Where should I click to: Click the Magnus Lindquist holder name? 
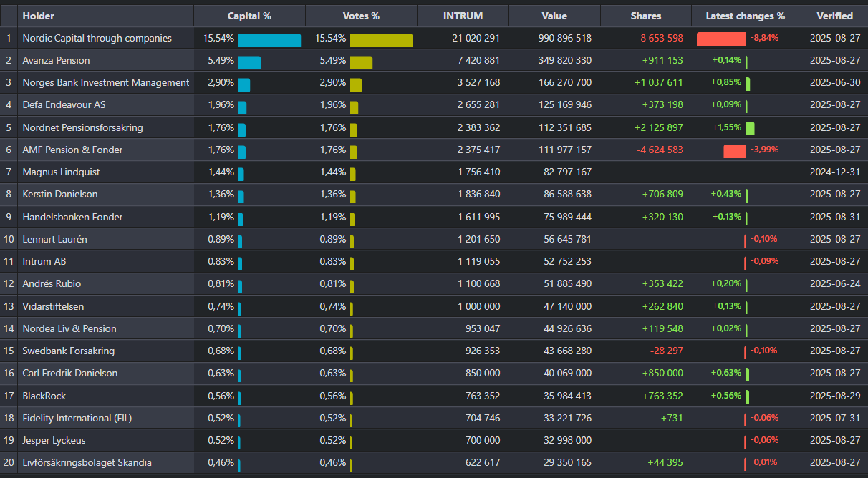[x=61, y=172]
